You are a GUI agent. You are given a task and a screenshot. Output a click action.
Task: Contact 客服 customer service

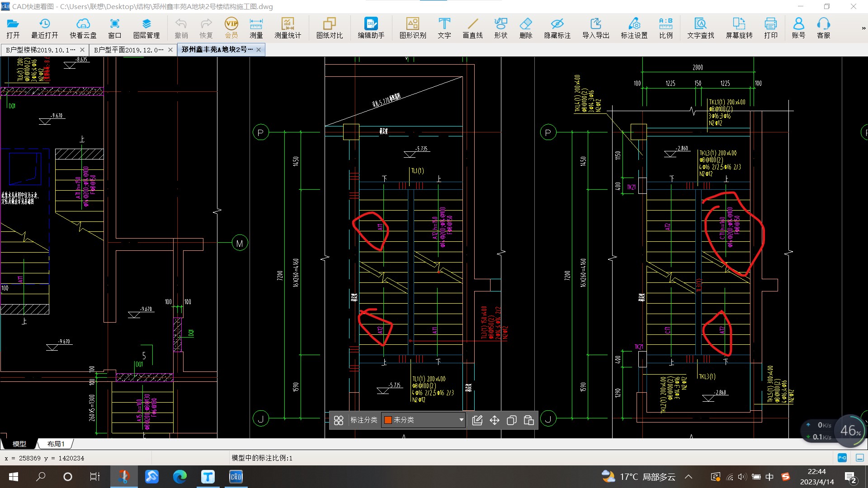click(x=824, y=28)
